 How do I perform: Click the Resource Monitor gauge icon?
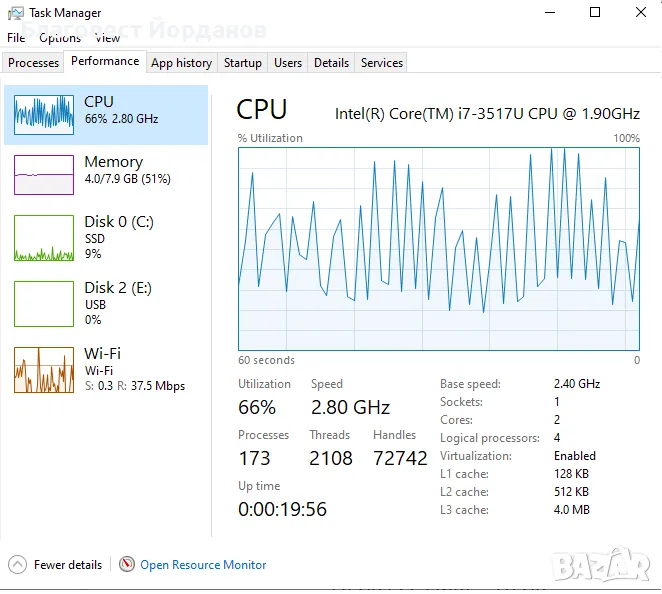(x=127, y=564)
